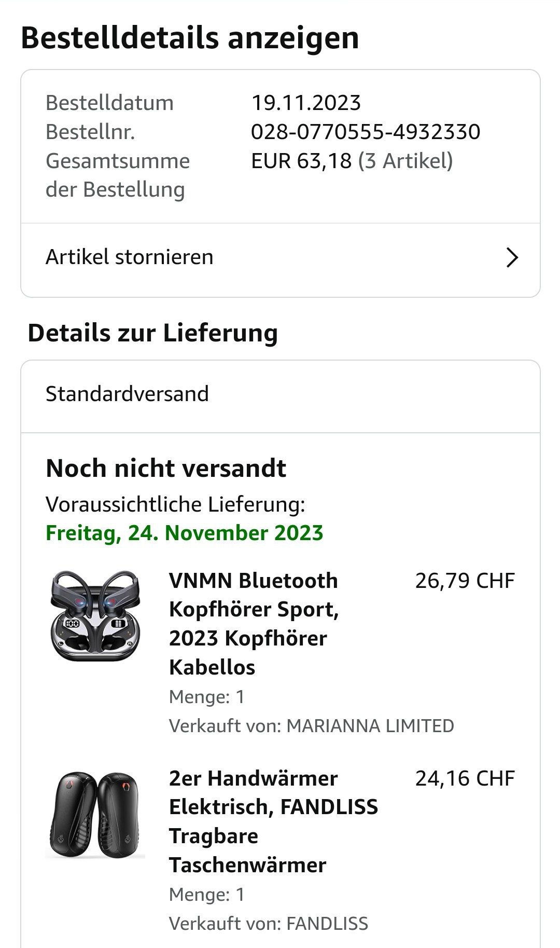Tap the EUR 63,18 order total

point(301,161)
